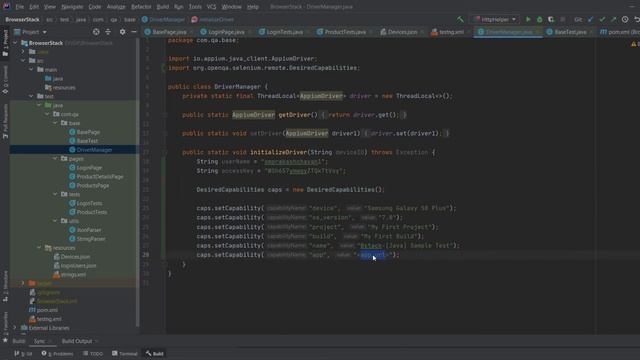Select StringParser in project tree
The width and height of the screenshot is (640, 360).
coord(91,239)
